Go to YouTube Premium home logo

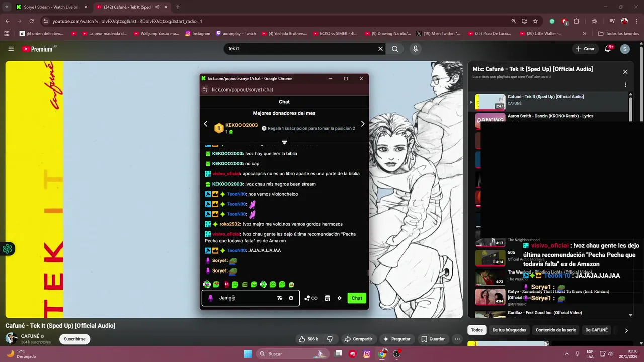pos(37,49)
